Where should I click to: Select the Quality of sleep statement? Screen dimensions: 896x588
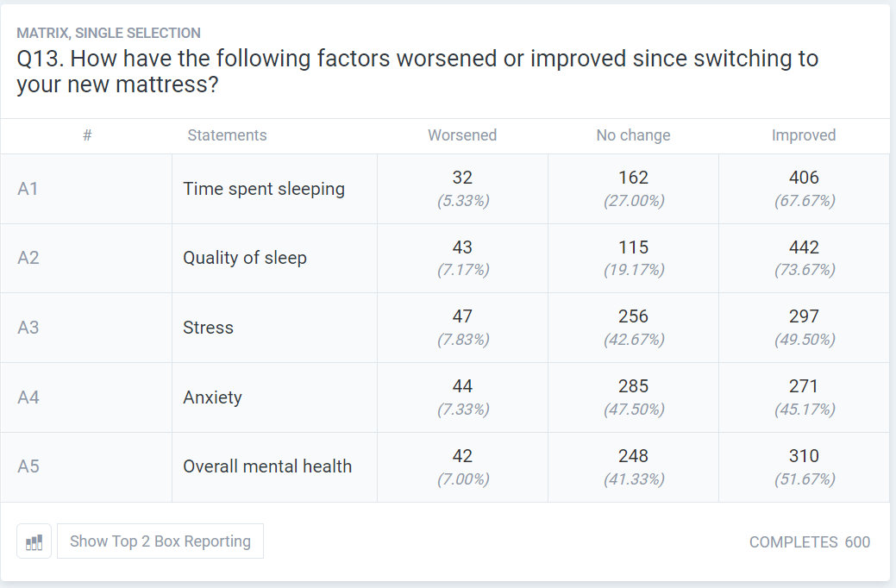point(245,258)
